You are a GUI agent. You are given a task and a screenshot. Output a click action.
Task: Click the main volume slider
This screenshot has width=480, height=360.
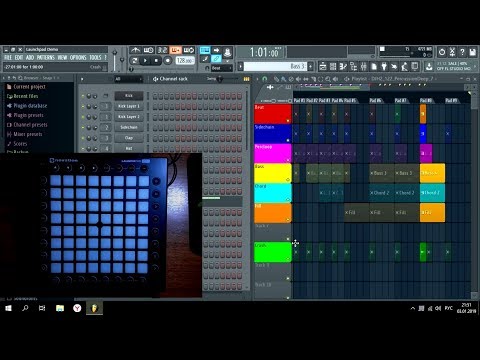coord(115,59)
